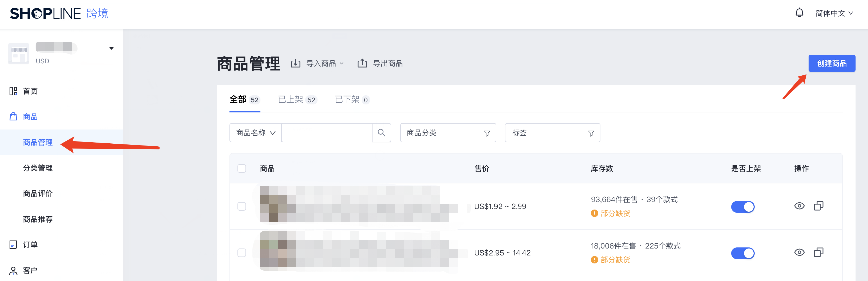This screenshot has width=868, height=281.
Task: Open the 简体中文 language dropdown
Action: coord(834,13)
